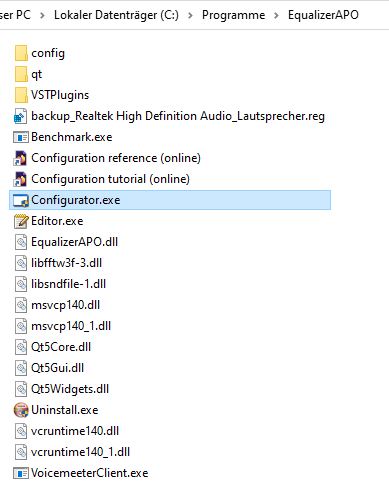Image resolution: width=389 pixels, height=489 pixels.
Task: Select the file name 'config'
Action: (48, 53)
